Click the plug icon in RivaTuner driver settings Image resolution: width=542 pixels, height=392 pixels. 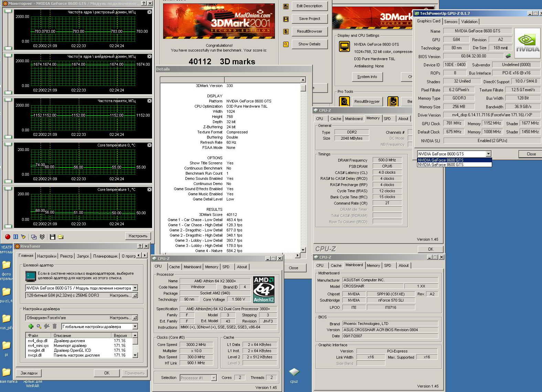(47, 326)
